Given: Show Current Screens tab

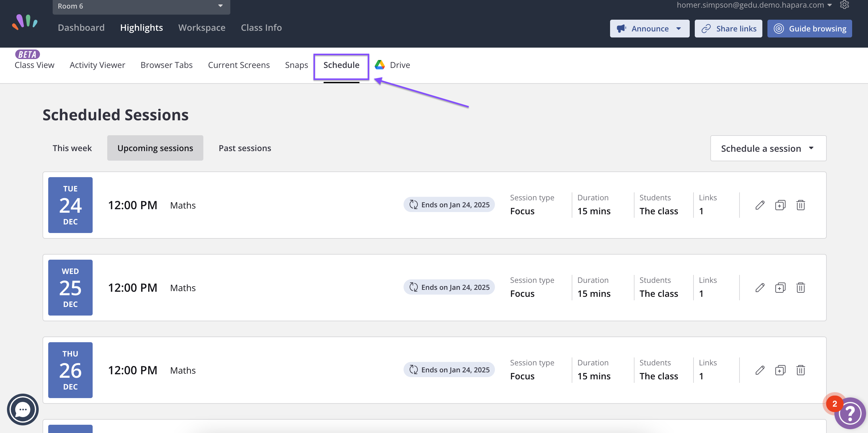Looking at the screenshot, I should click(239, 65).
